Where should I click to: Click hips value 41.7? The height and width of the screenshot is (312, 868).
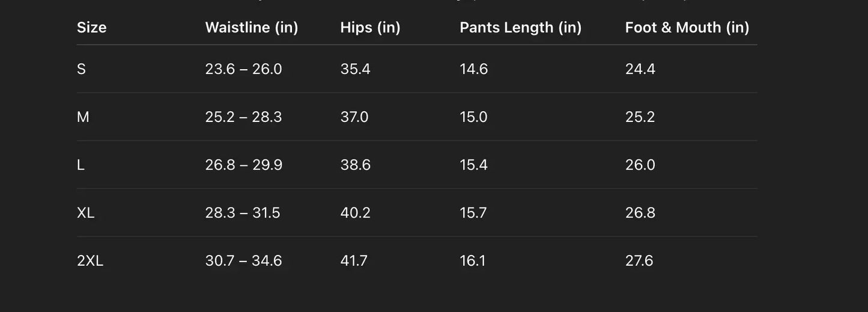pyautogui.click(x=354, y=261)
